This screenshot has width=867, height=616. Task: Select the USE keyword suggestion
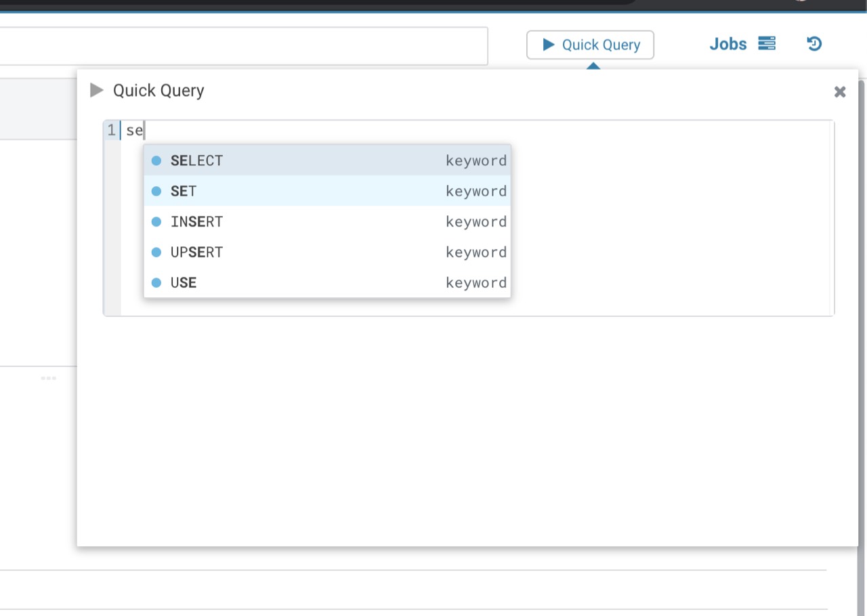[327, 282]
